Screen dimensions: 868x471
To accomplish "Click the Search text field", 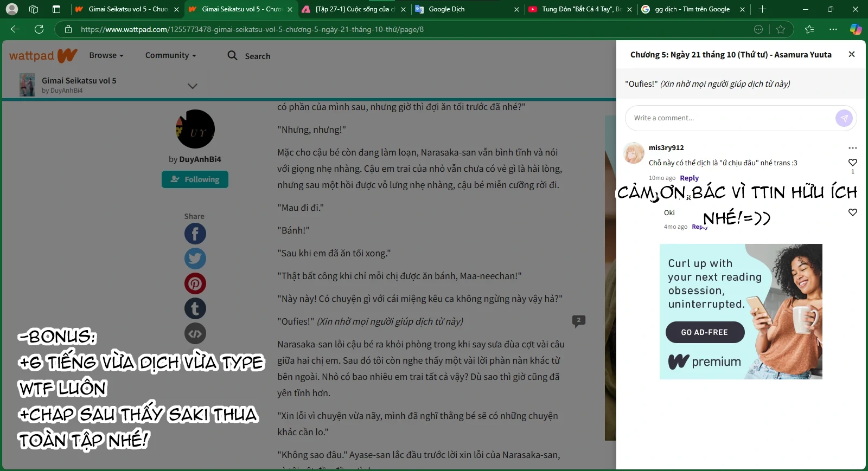I will pos(257,56).
